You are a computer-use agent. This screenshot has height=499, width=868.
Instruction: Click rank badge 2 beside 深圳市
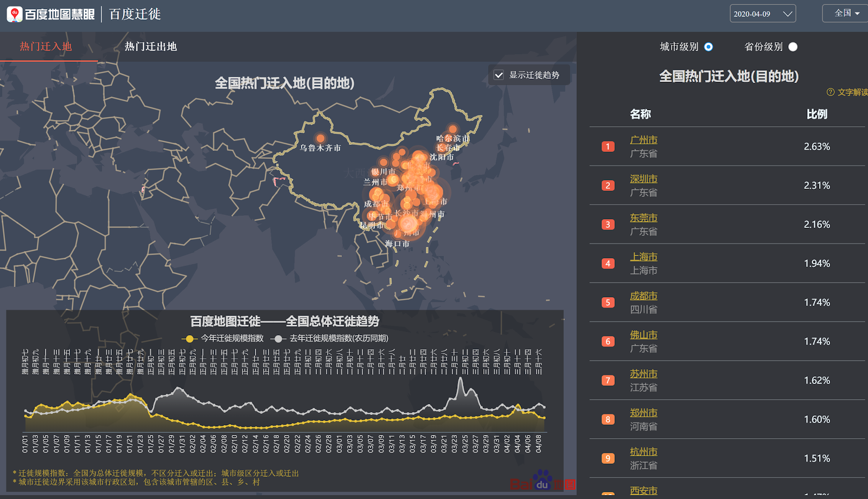tap(608, 185)
